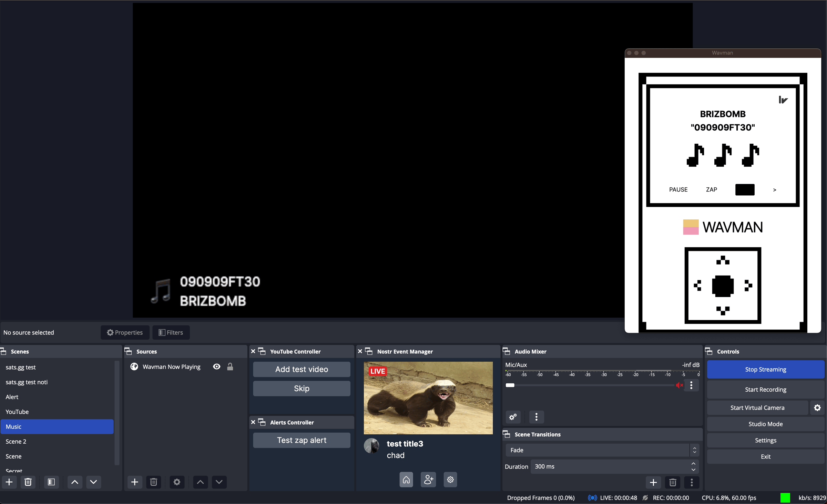
Task: Click the Test zap alert button
Action: [302, 440]
